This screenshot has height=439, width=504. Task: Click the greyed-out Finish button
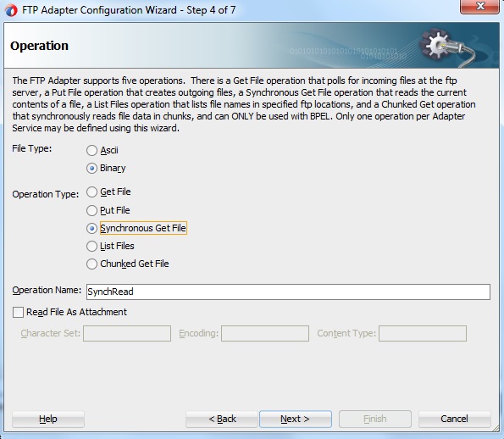(375, 419)
